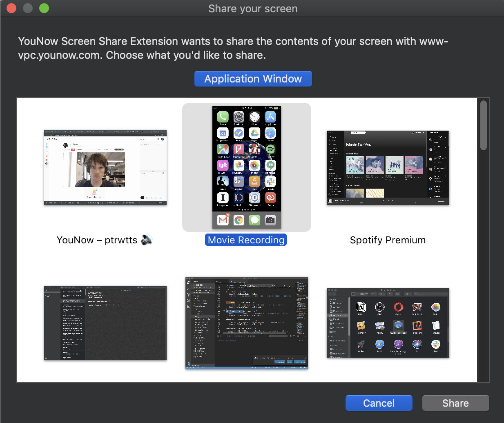
Task: Click the Spotify Premium label
Action: point(388,240)
